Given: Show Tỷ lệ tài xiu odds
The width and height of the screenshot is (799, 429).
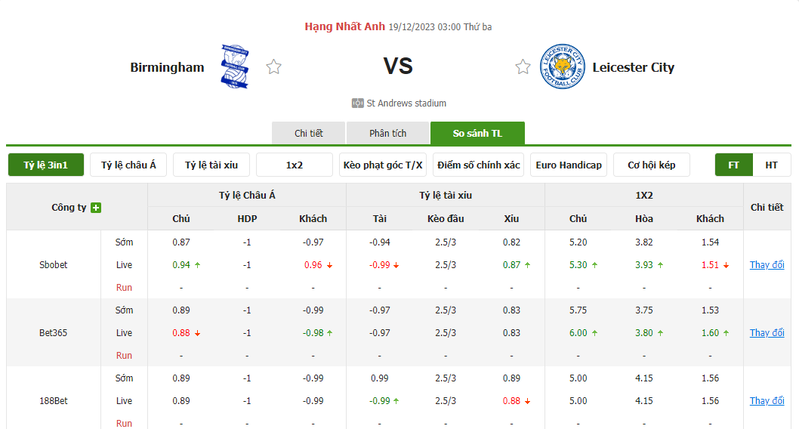Looking at the screenshot, I should coord(211,165).
